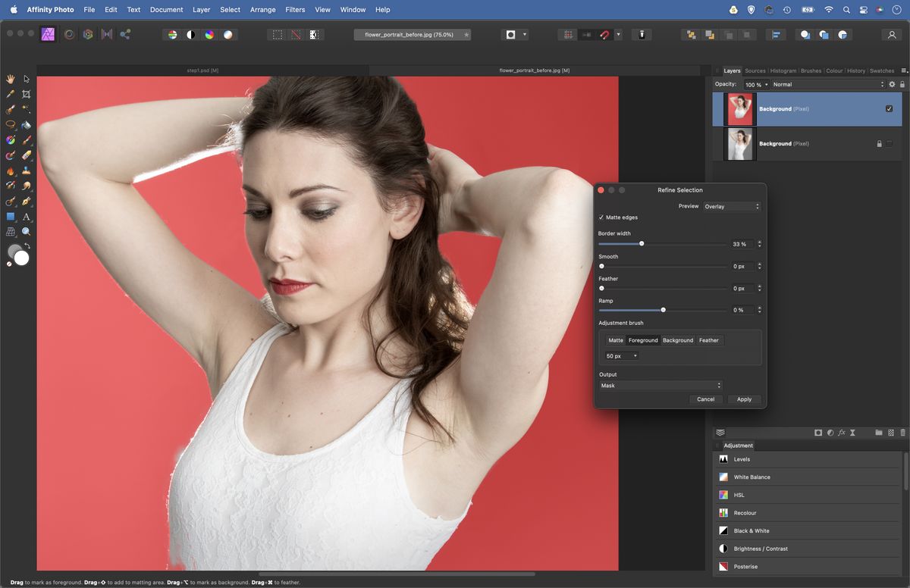The height and width of the screenshot is (588, 910).
Task: Select the Artistic Text tool
Action: tap(27, 217)
